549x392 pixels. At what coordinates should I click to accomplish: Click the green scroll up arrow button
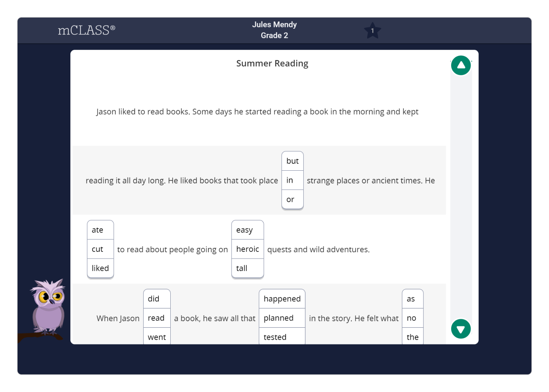(x=461, y=66)
